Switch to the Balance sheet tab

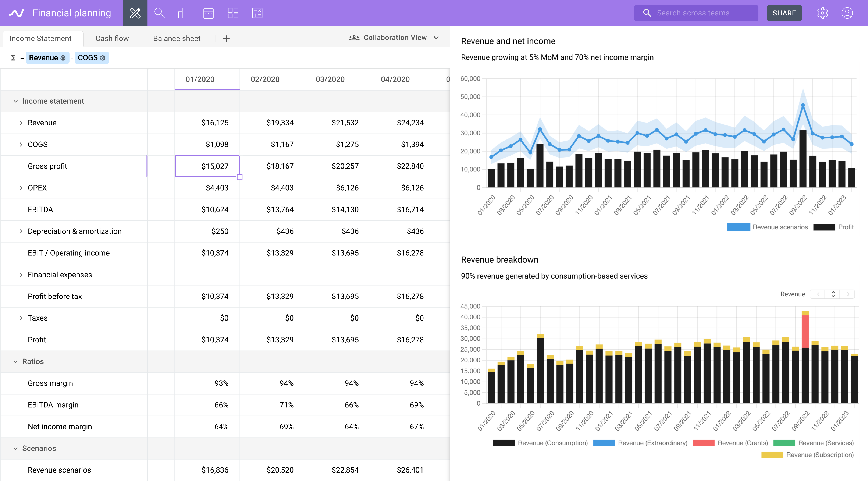coord(177,39)
